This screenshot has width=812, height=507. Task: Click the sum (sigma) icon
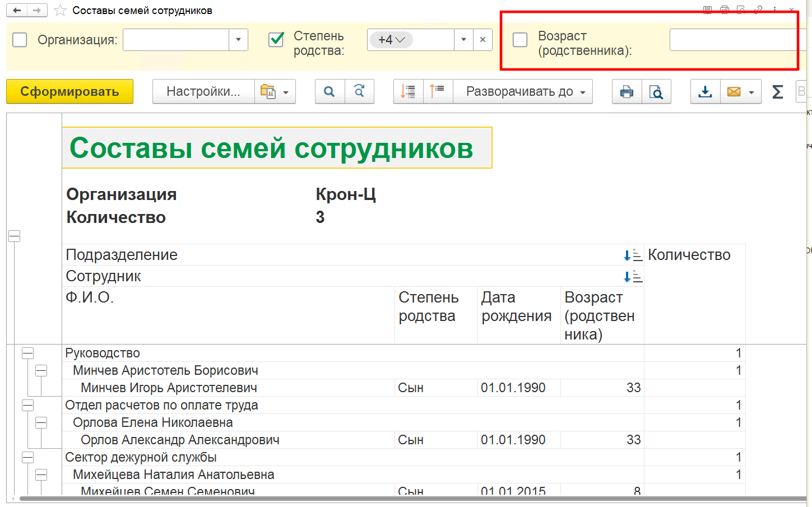[x=777, y=92]
